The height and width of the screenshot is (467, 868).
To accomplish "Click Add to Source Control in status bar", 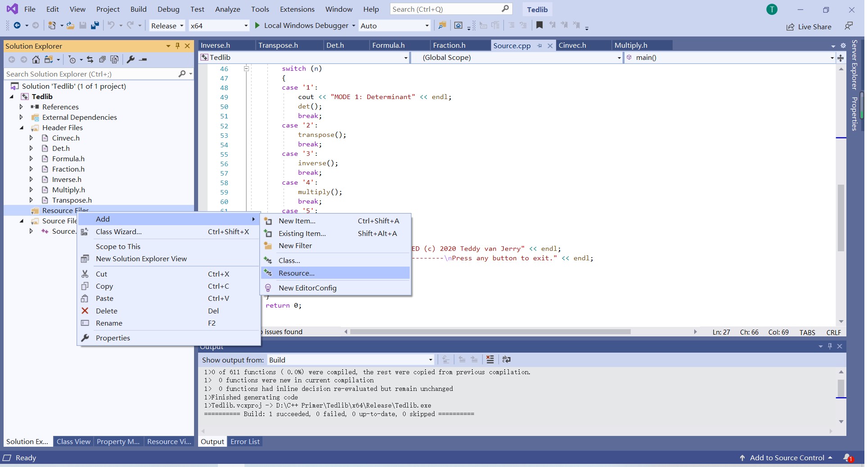I will [788, 458].
